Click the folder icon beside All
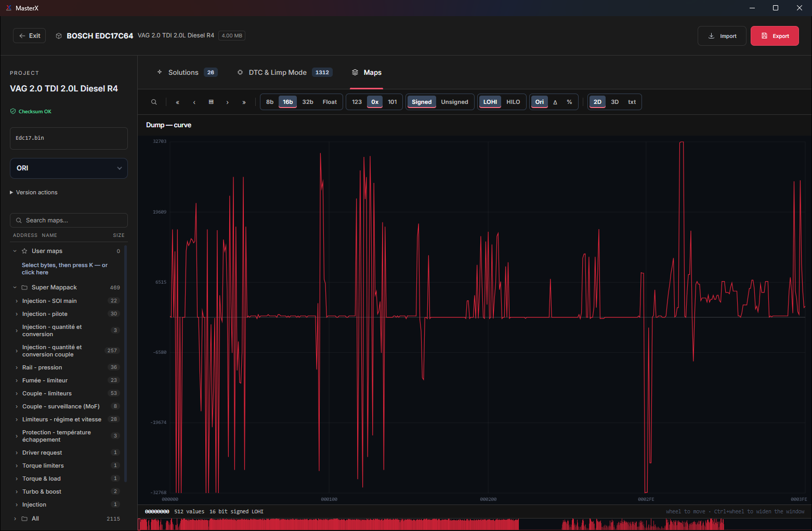The image size is (812, 531). click(24, 519)
